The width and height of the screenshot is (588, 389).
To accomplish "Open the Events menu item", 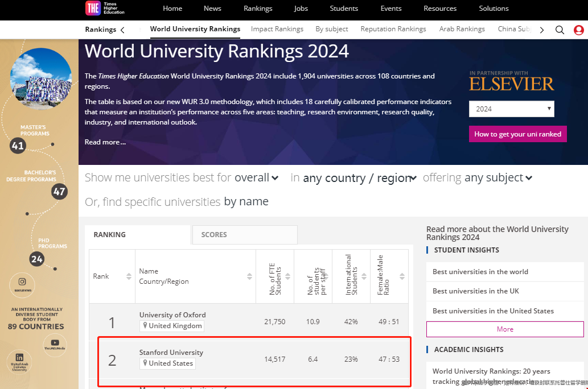I will click(x=390, y=8).
